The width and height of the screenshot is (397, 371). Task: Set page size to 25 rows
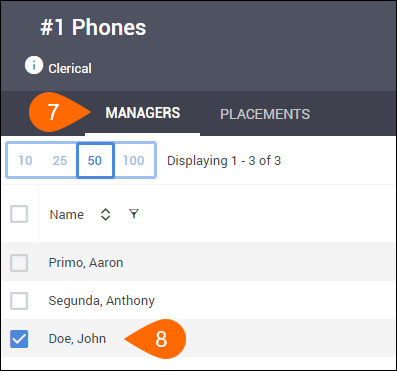pos(60,161)
